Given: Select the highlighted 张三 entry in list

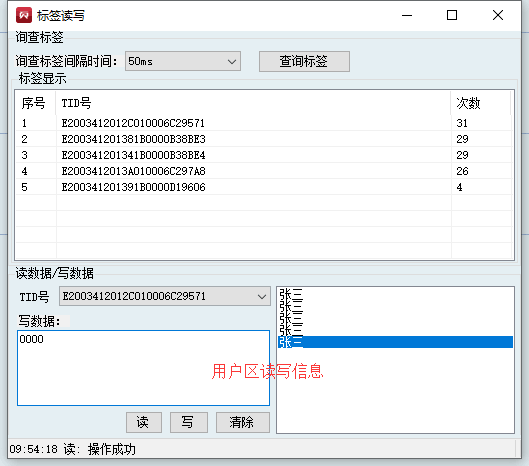Looking at the screenshot, I should pyautogui.click(x=395, y=342).
